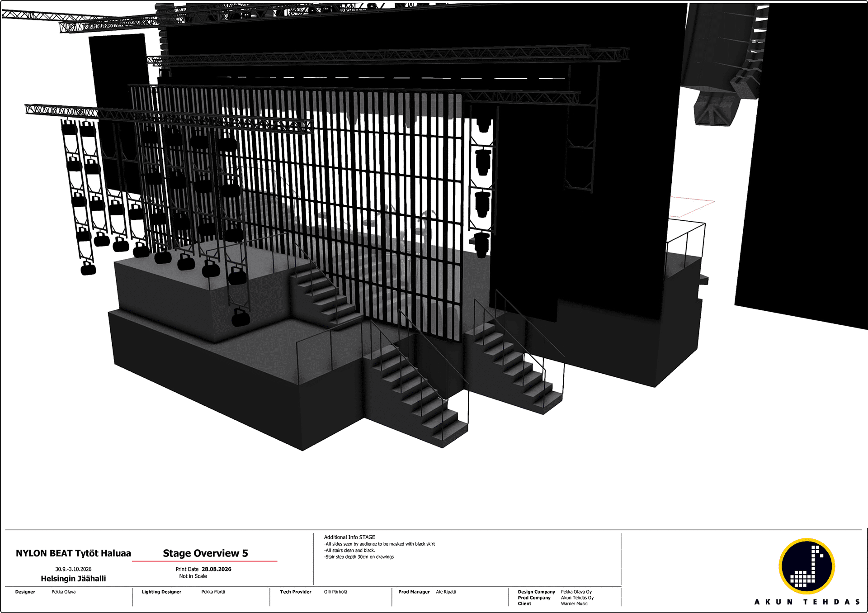This screenshot has width=868, height=613.
Task: Click the Designer name 'Pekka Olava'
Action: [64, 592]
